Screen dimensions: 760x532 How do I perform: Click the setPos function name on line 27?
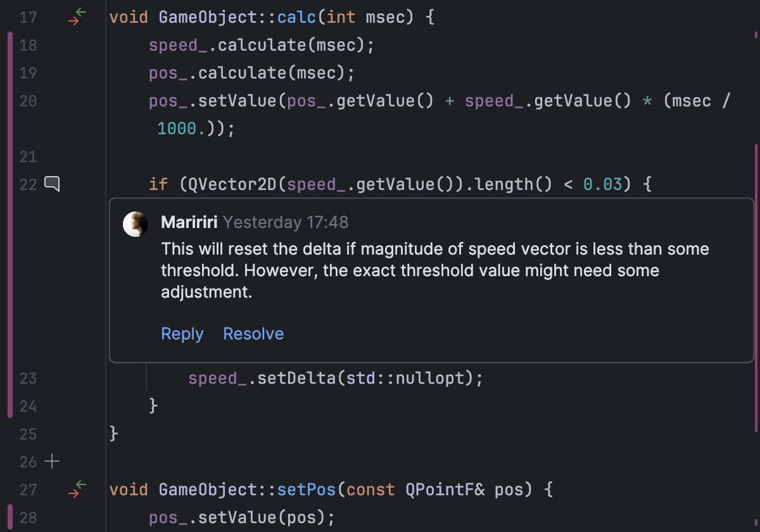click(x=307, y=490)
